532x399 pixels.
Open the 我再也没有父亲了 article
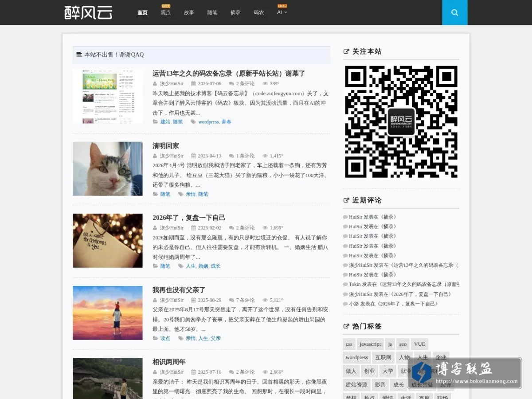[179, 290]
